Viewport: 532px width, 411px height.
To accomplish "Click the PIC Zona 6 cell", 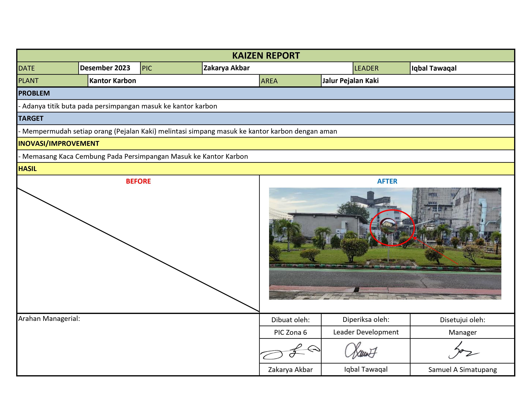I will (x=290, y=332).
